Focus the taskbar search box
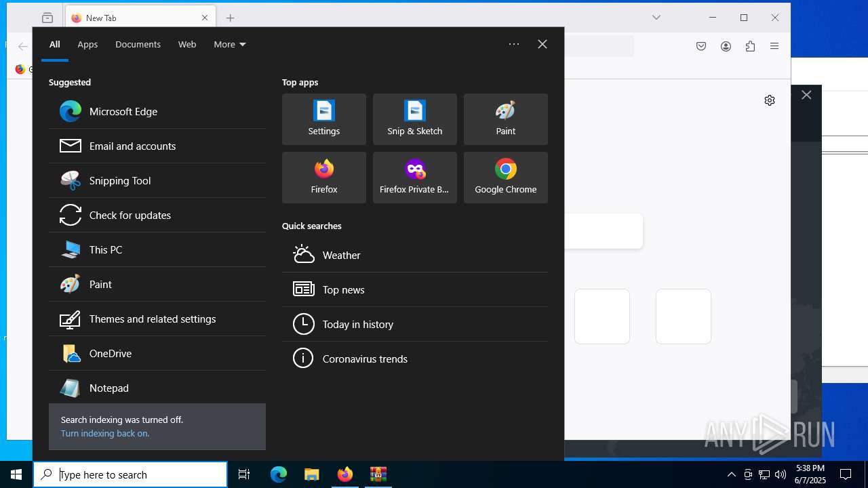 pyautogui.click(x=130, y=474)
